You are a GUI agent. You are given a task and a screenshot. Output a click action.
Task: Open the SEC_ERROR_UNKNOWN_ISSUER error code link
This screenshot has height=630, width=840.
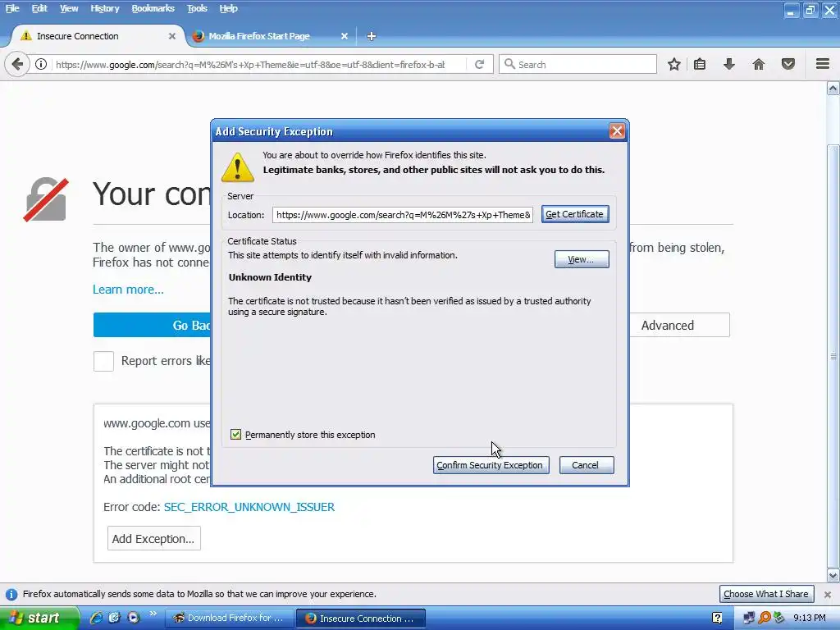[x=249, y=507]
